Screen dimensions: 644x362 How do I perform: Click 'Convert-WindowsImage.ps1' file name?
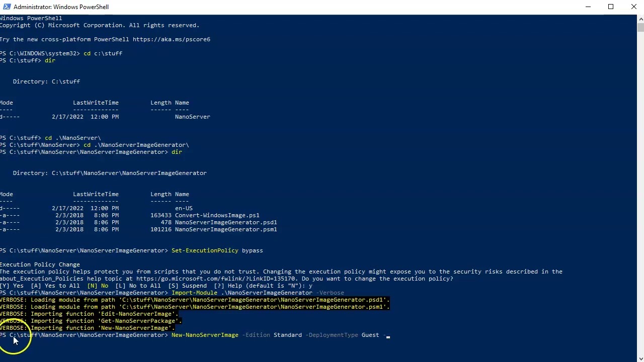pos(217,215)
